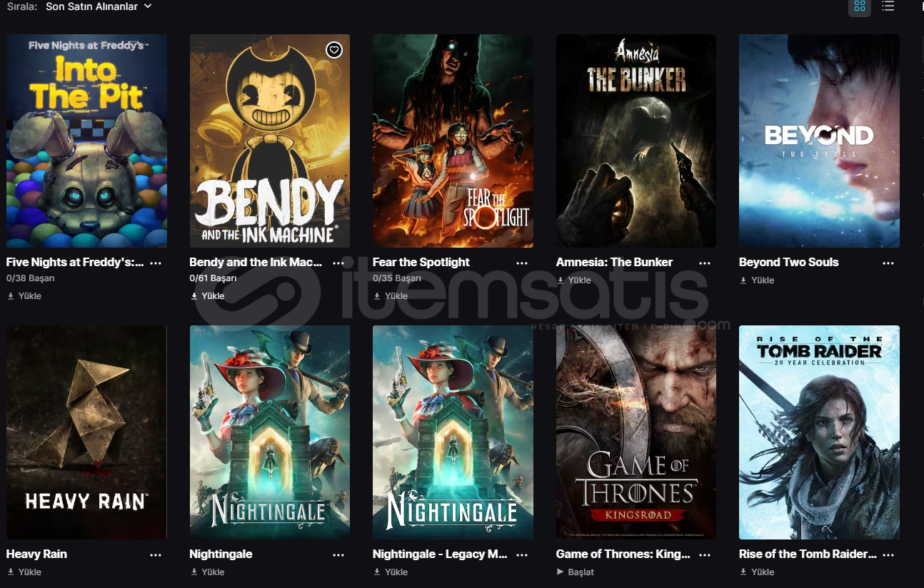
Task: Select the Amnesia: The Bunker cover art
Action: [x=636, y=141]
